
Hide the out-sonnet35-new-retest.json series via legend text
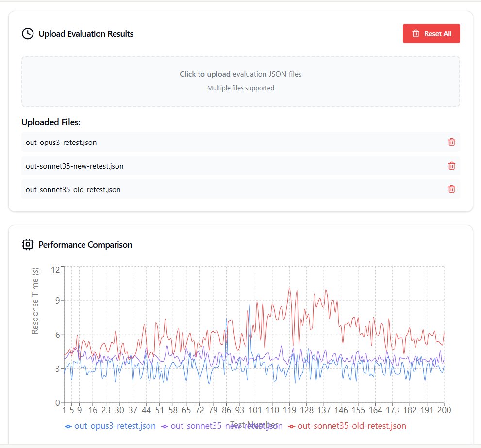(227, 426)
